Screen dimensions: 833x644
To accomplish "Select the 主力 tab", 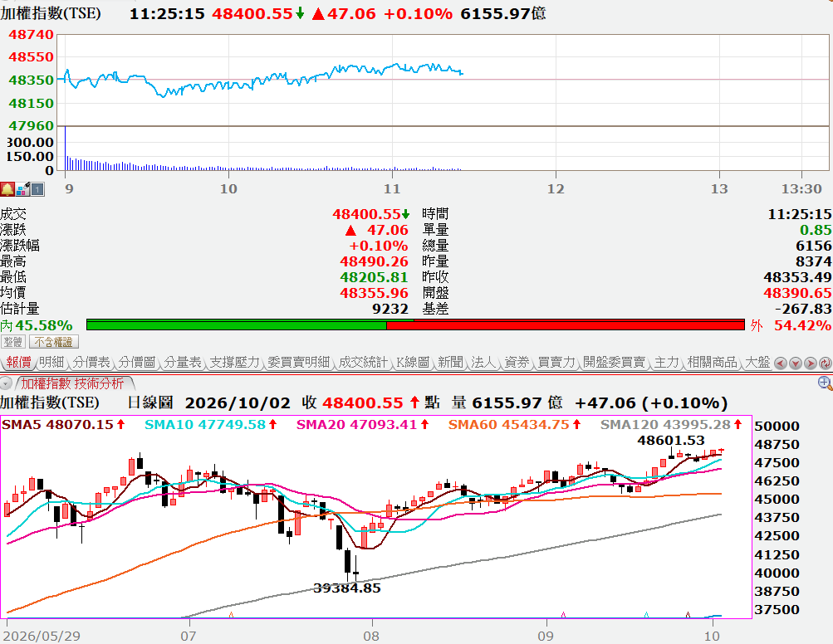I will point(667,362).
